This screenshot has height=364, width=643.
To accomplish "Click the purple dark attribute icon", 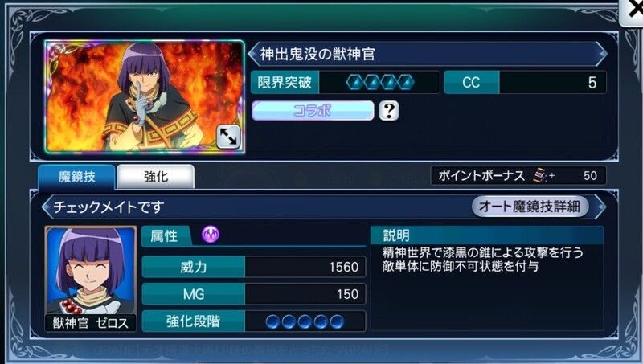I will (211, 235).
